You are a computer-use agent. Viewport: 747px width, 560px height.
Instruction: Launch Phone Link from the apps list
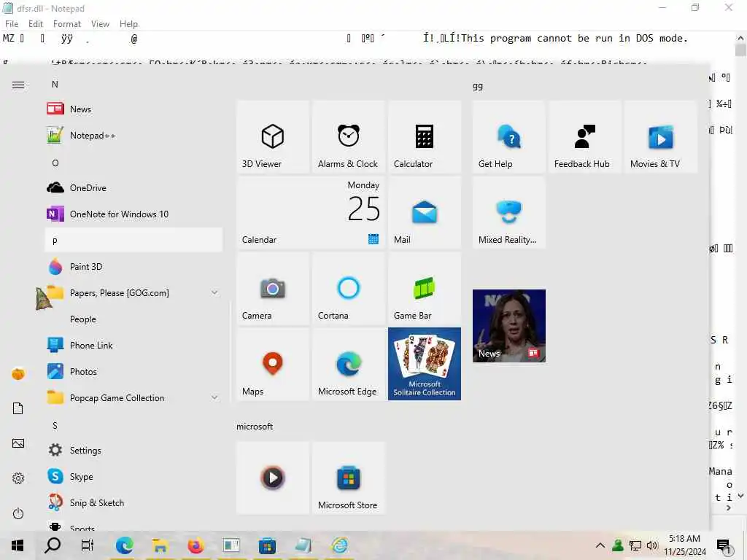133,346
